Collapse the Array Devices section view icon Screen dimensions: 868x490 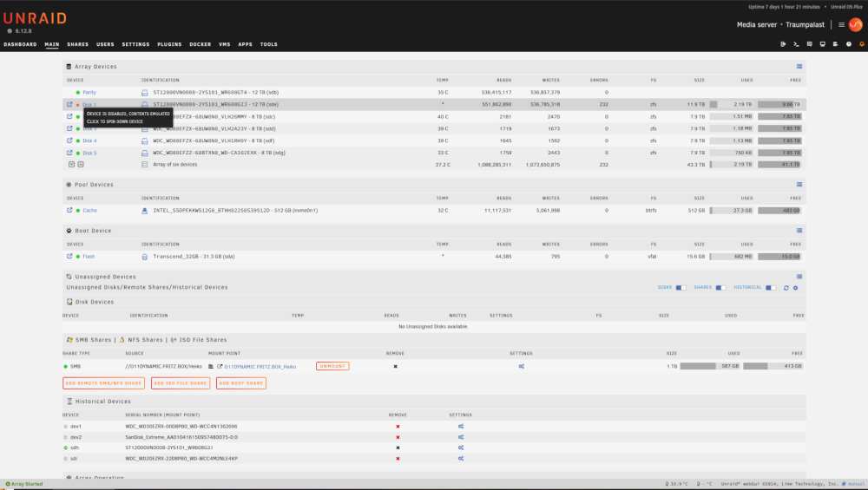coord(799,67)
